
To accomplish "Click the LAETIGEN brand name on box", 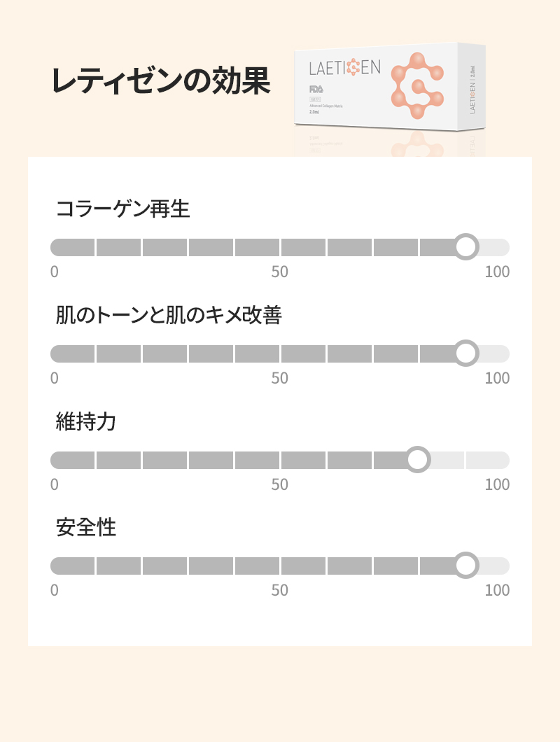I will click(x=344, y=68).
